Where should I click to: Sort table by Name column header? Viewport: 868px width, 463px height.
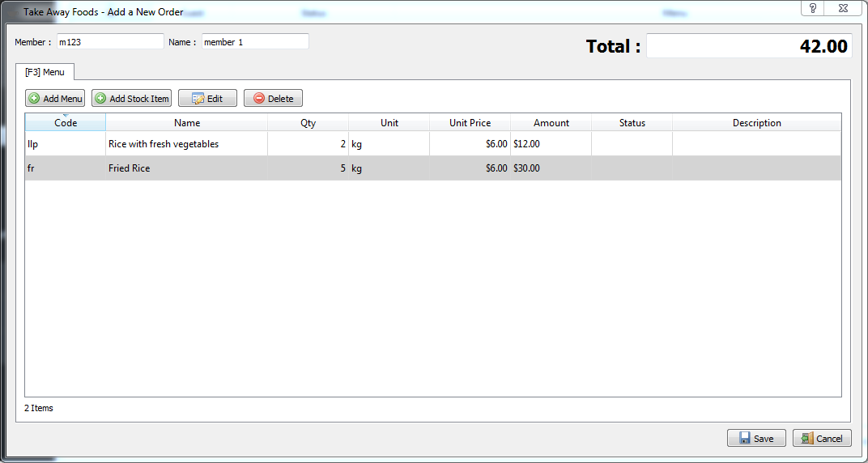click(x=187, y=123)
